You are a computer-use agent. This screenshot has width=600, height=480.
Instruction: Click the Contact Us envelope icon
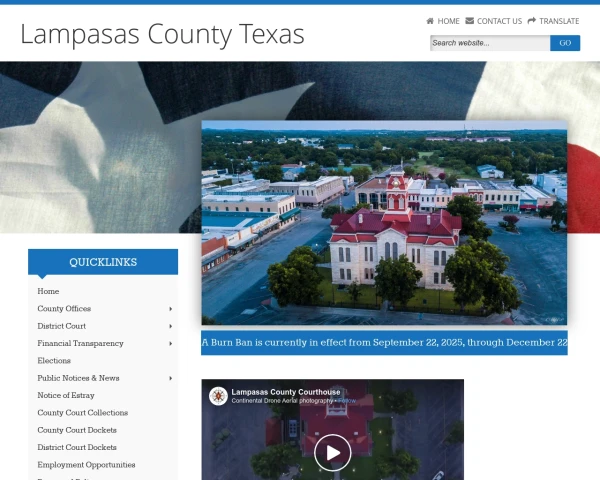coord(470,21)
